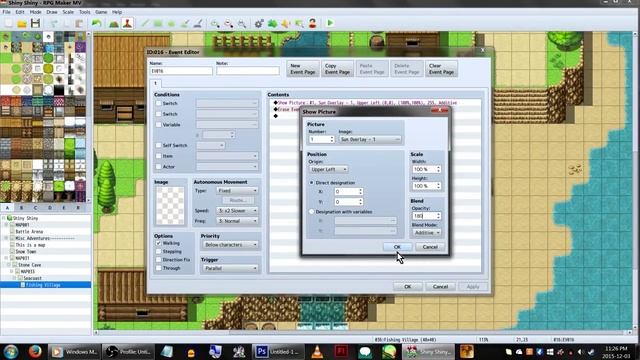Open the Movement Type dropdown set to Fixed
Viewport: 640px width, 360px height.
(x=237, y=191)
